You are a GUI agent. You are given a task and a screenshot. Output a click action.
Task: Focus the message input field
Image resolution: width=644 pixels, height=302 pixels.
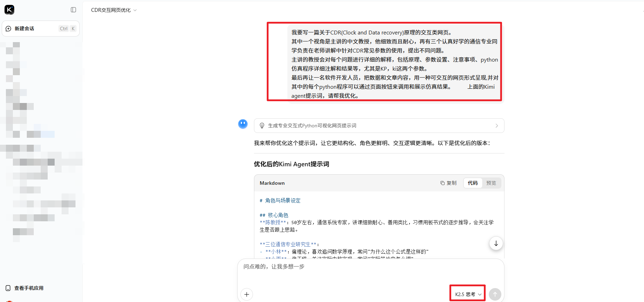(371, 267)
